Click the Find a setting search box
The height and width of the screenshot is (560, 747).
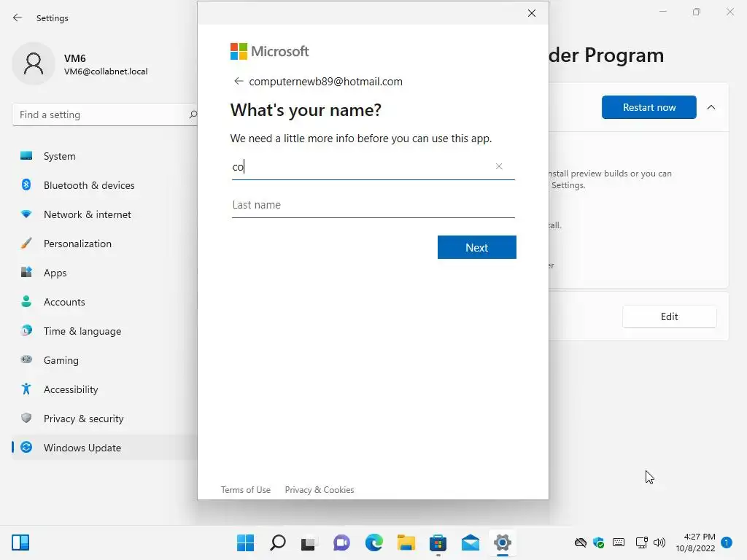pos(105,114)
